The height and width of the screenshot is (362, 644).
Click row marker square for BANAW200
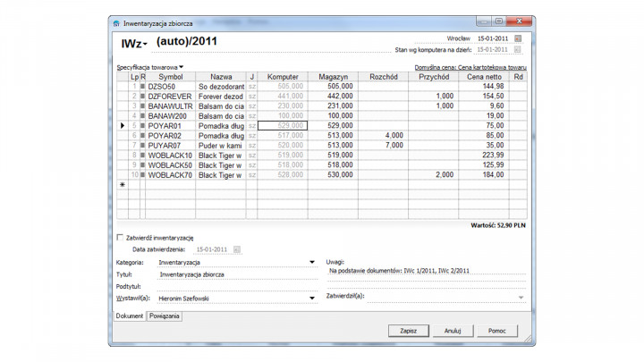pos(142,116)
